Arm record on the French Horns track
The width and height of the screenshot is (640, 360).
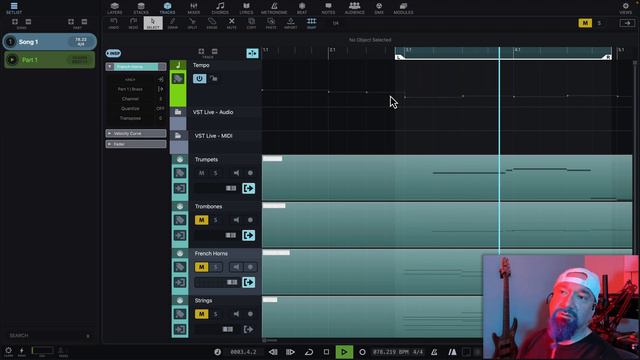(250, 267)
